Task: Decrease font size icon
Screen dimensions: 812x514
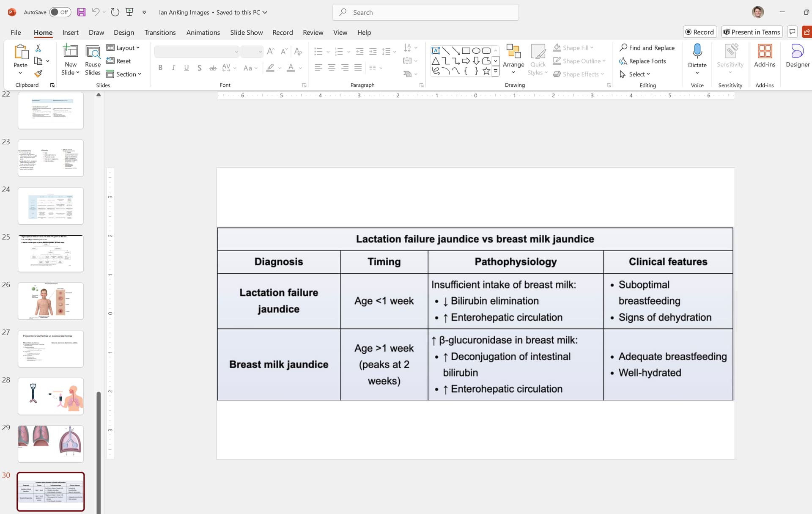Action: coord(285,52)
